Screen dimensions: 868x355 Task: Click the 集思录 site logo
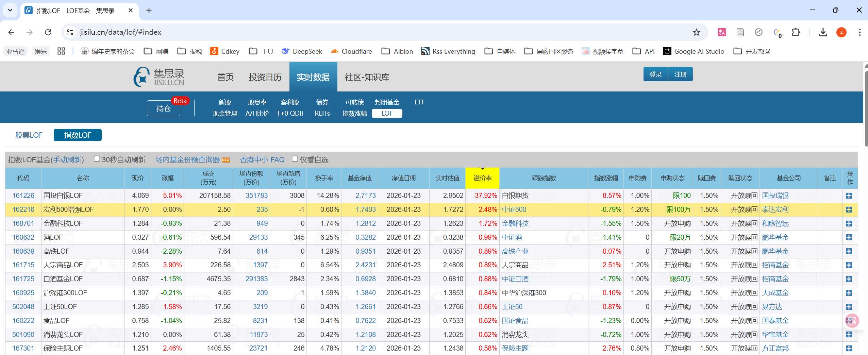[x=159, y=77]
